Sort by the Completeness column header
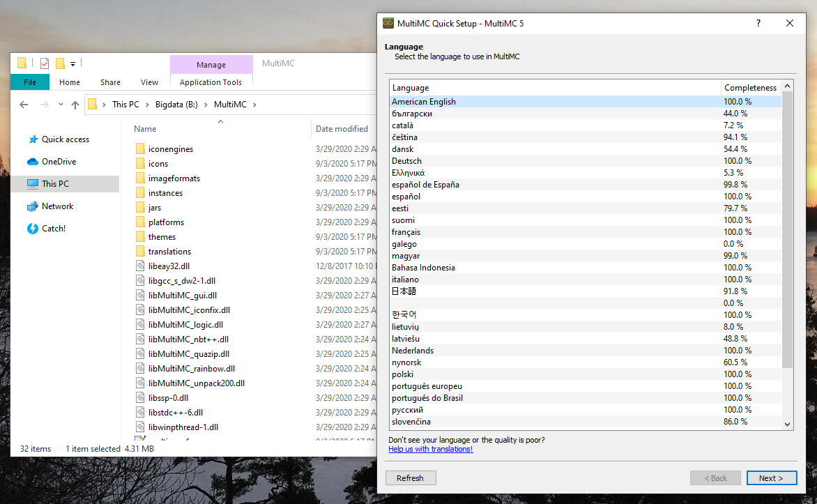The height and width of the screenshot is (504, 817). pyautogui.click(x=750, y=88)
